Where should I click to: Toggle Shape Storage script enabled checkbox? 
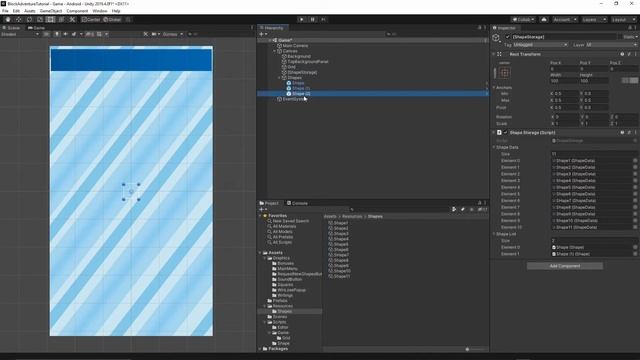pos(505,133)
